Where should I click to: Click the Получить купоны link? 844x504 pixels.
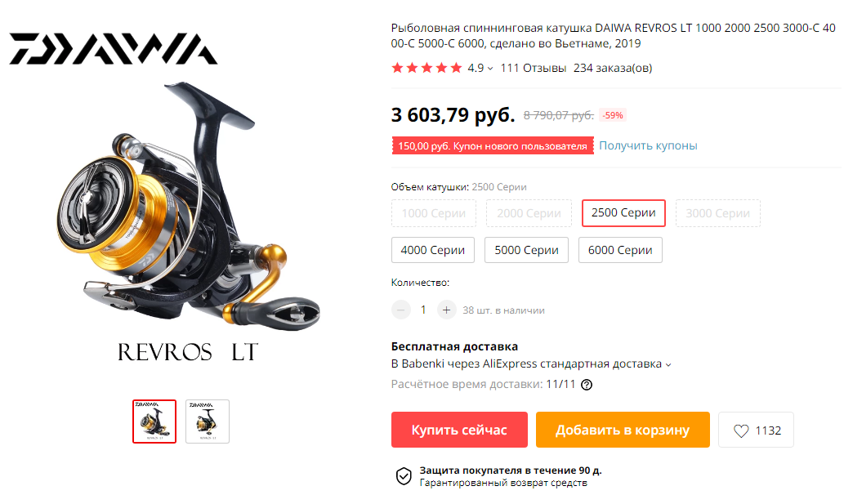point(648,145)
